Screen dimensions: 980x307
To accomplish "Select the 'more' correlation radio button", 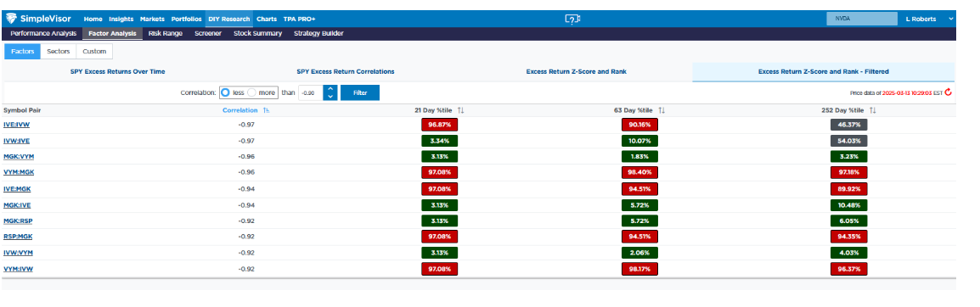I will [x=252, y=92].
